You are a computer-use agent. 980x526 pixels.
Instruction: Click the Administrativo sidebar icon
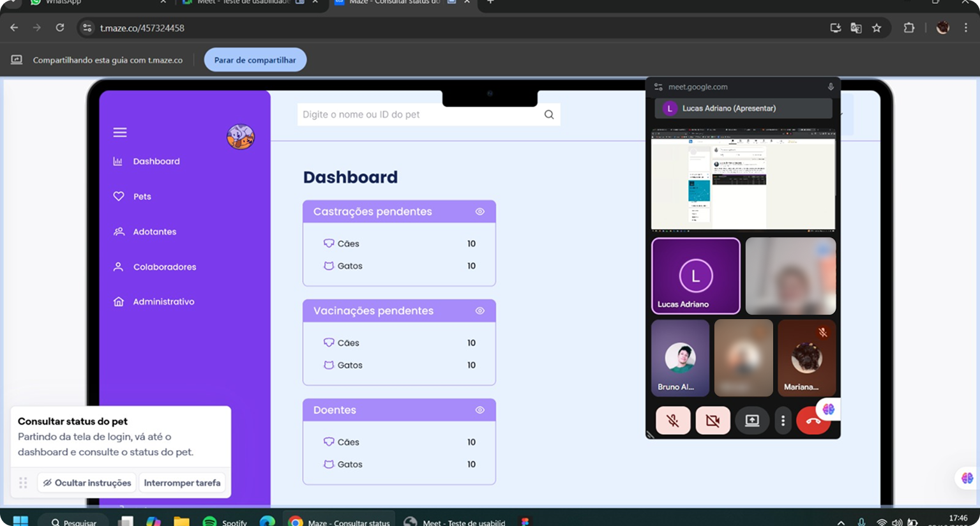[119, 301]
